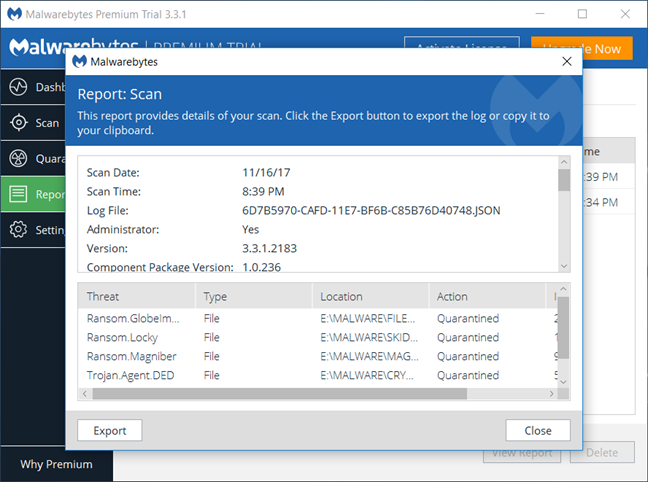Image resolution: width=648 pixels, height=482 pixels.
Task: Sort threats by the Location column header
Action: click(x=371, y=296)
